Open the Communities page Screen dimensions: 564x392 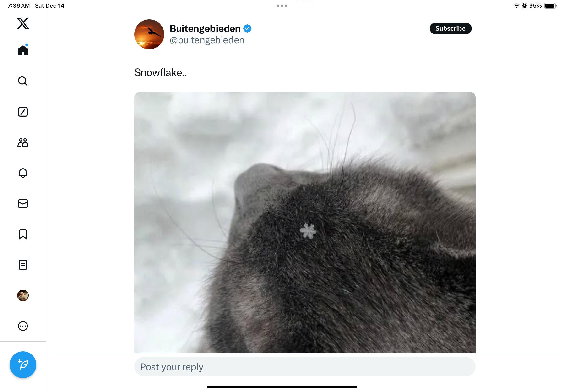pos(23,142)
